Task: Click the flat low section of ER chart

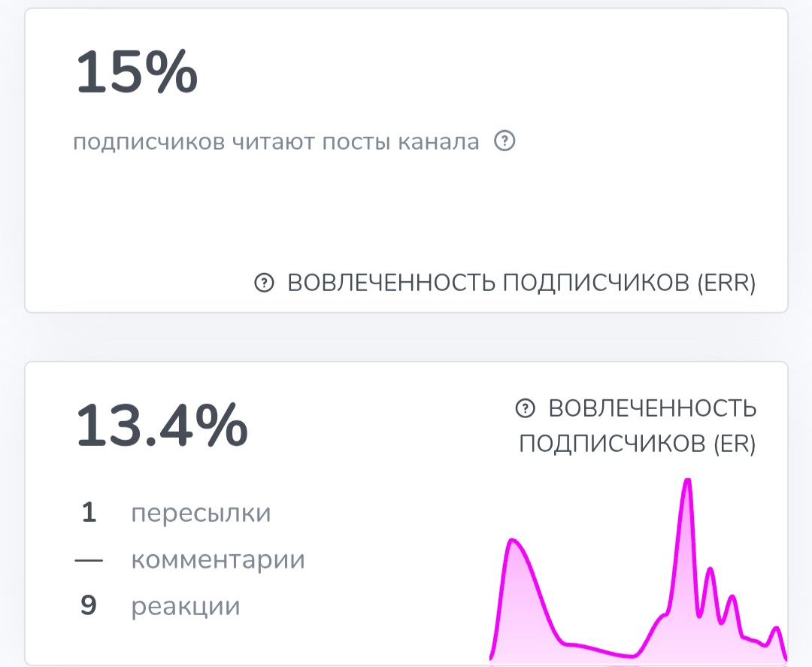Action: coord(601,650)
